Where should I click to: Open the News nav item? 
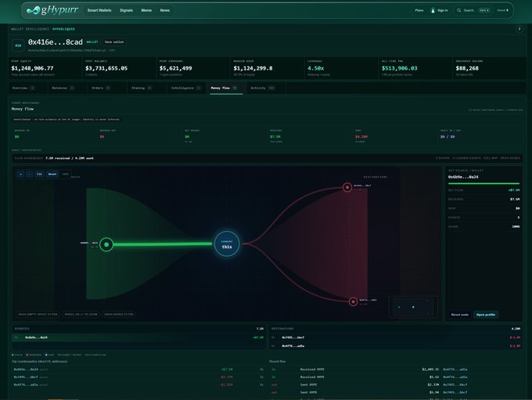tap(165, 10)
